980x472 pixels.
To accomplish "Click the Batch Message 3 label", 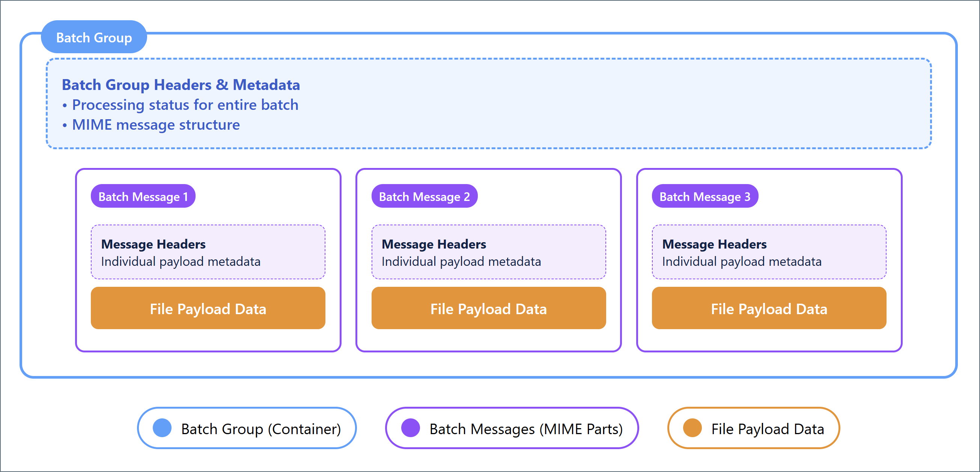I will click(705, 196).
